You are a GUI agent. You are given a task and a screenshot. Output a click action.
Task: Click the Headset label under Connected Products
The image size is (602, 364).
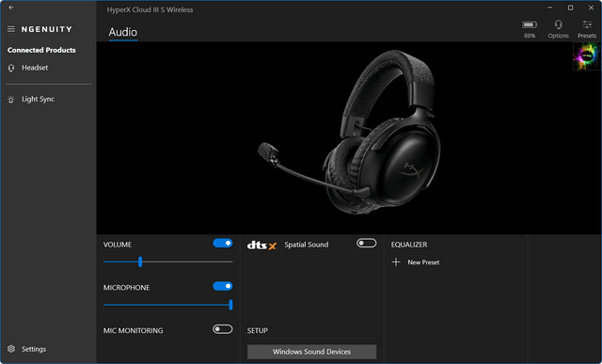(x=35, y=68)
